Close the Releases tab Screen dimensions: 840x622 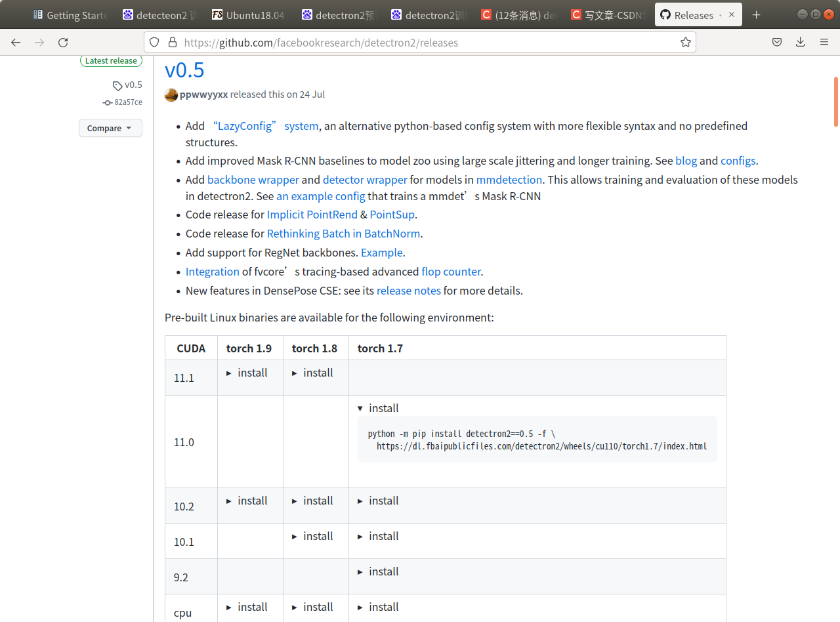click(732, 14)
